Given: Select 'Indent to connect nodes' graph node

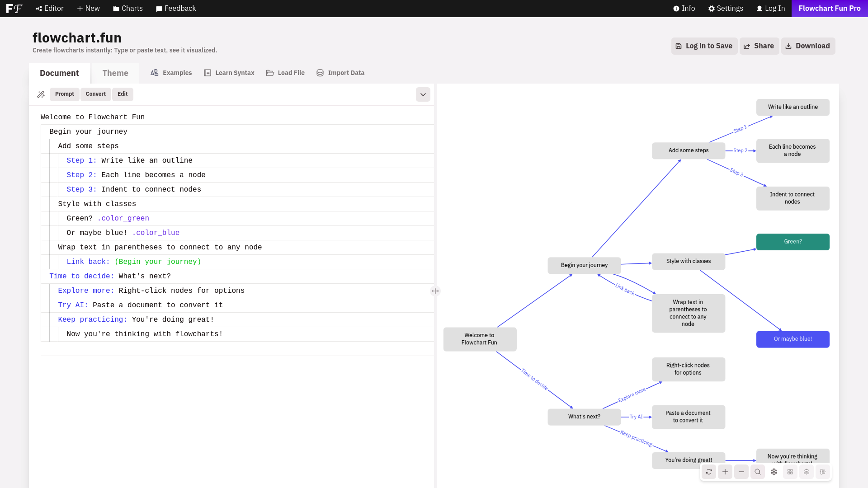Looking at the screenshot, I should coord(793,198).
